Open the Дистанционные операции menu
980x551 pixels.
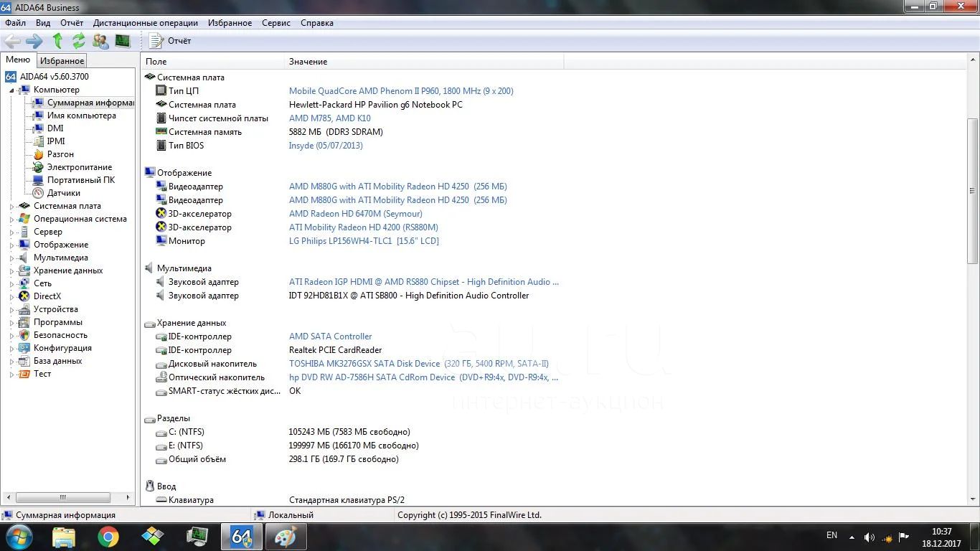tap(146, 23)
